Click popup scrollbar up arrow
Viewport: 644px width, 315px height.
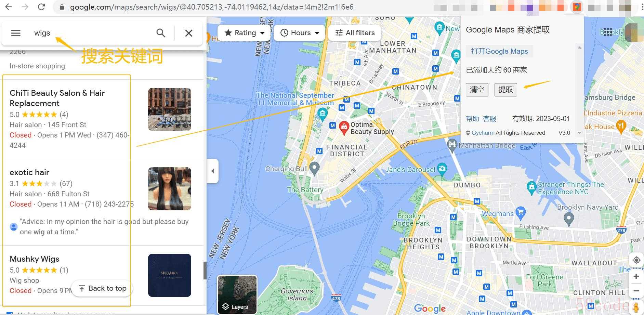pos(579,48)
